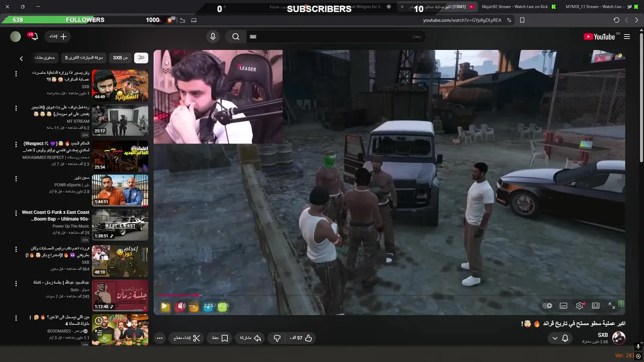Open the YouTube hamburger guide menu

point(627,37)
